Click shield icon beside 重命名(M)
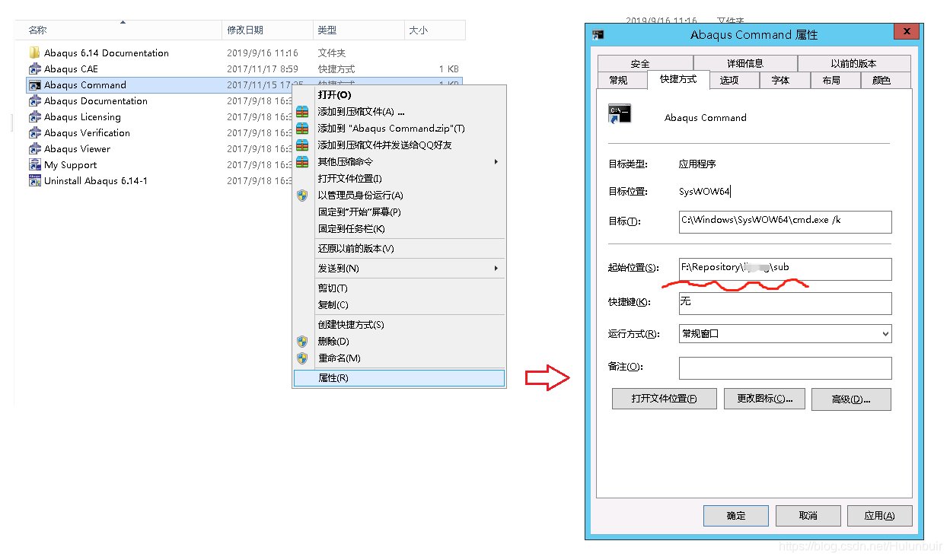 pyautogui.click(x=302, y=358)
